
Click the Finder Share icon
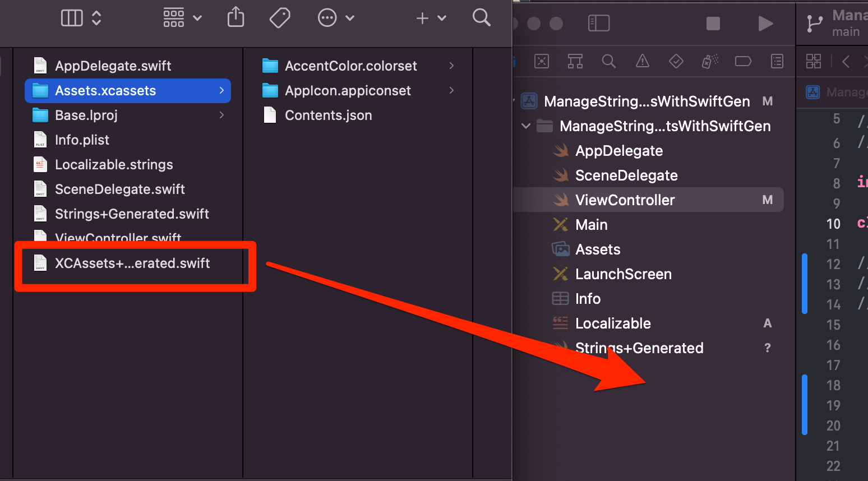236,17
